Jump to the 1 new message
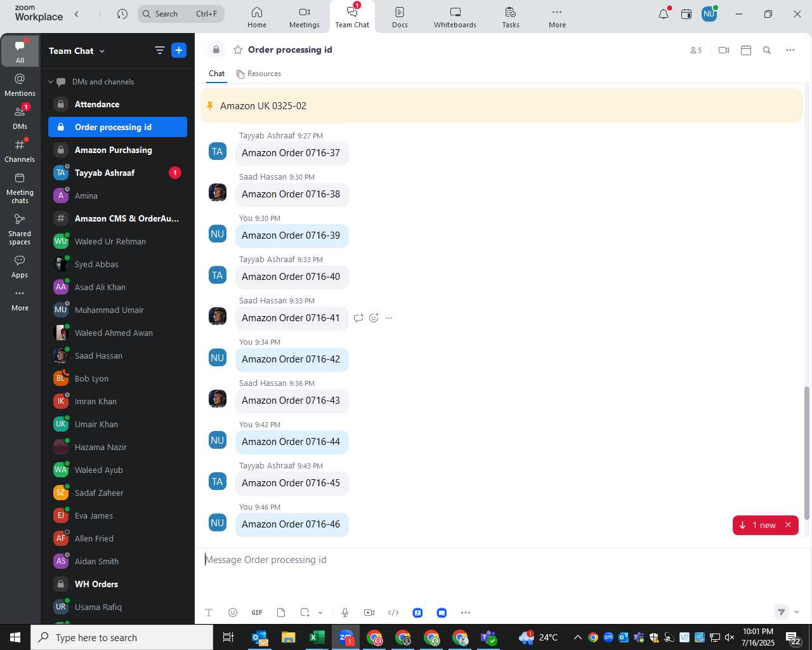This screenshot has height=650, width=812. coord(759,525)
